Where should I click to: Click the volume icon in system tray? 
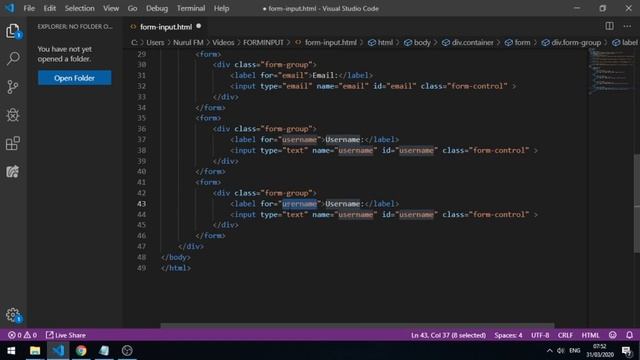(x=561, y=351)
